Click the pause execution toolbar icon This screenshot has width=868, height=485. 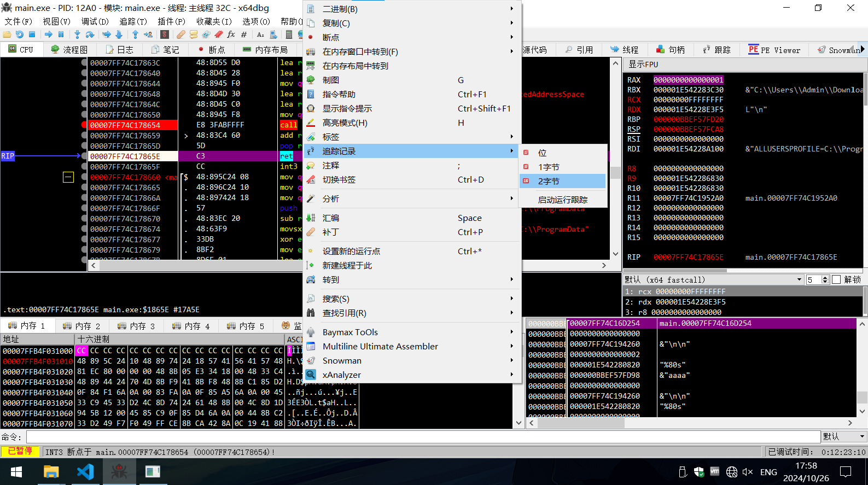click(61, 34)
